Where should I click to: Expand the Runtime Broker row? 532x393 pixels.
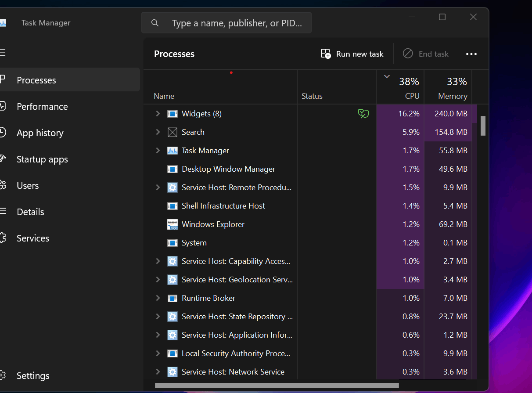click(158, 298)
